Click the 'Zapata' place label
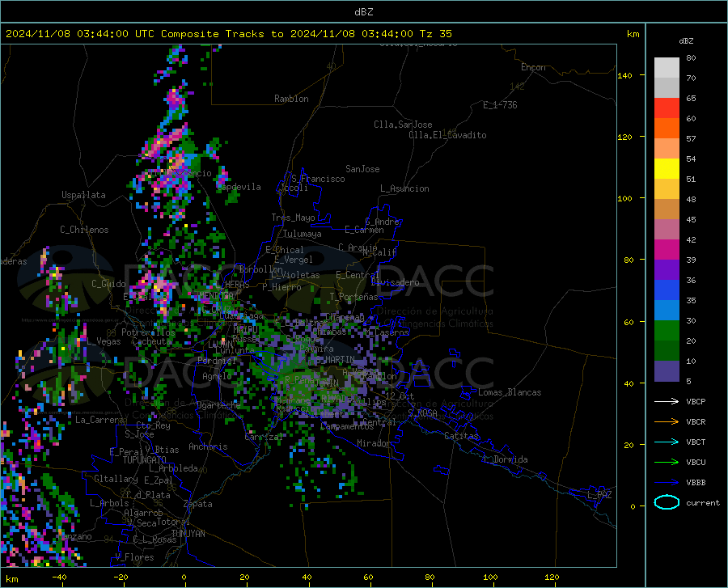Screen dimensions: 728x588 coord(198,504)
